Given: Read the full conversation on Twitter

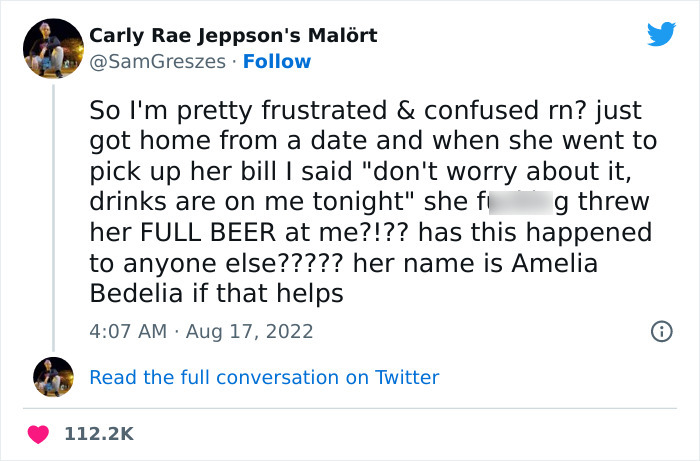Looking at the screenshot, I should (x=264, y=377).
